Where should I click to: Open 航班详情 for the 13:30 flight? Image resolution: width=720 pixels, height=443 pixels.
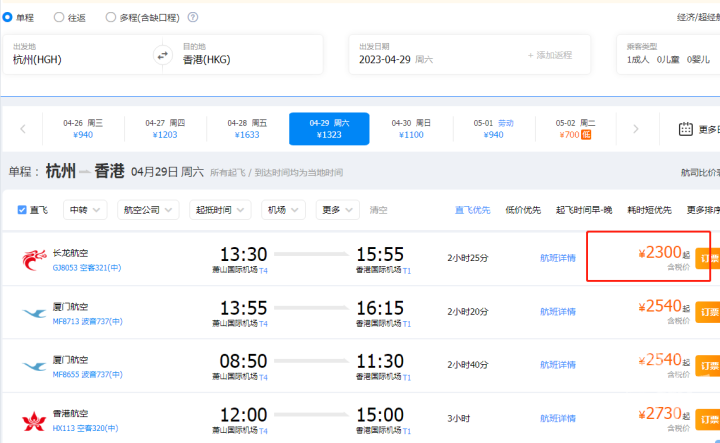[558, 258]
